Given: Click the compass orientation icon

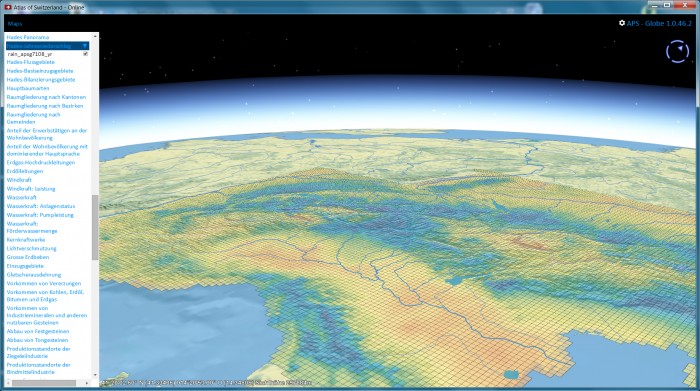Looking at the screenshot, I should [x=677, y=51].
